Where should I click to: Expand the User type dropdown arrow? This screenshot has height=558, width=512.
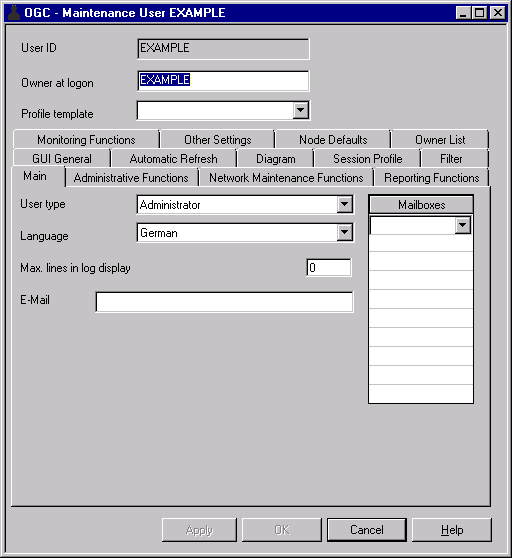pyautogui.click(x=344, y=204)
